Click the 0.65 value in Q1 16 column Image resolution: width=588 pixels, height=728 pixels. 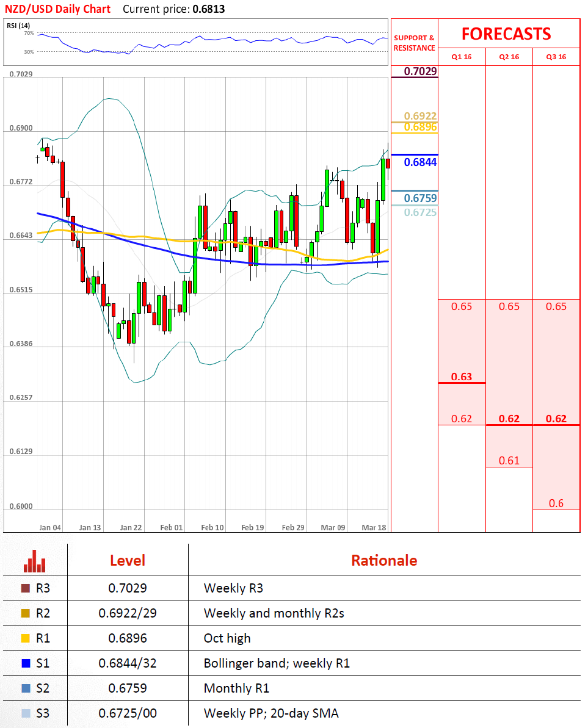(461, 306)
